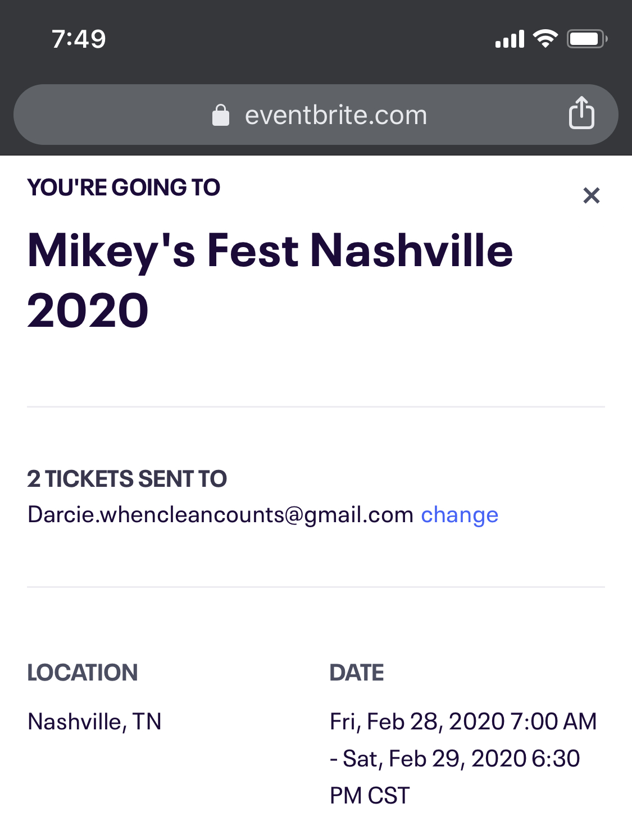
Task: Tap the cellular signal bars icon
Action: [x=510, y=39]
